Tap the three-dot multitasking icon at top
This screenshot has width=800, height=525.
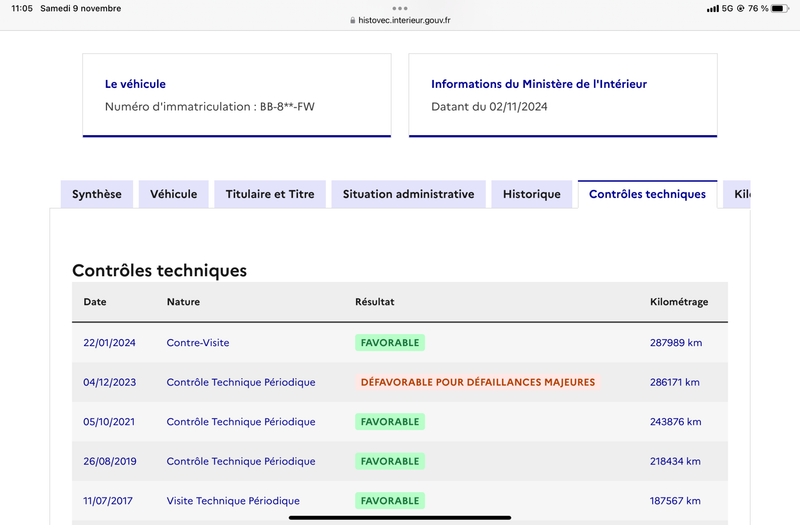400,8
